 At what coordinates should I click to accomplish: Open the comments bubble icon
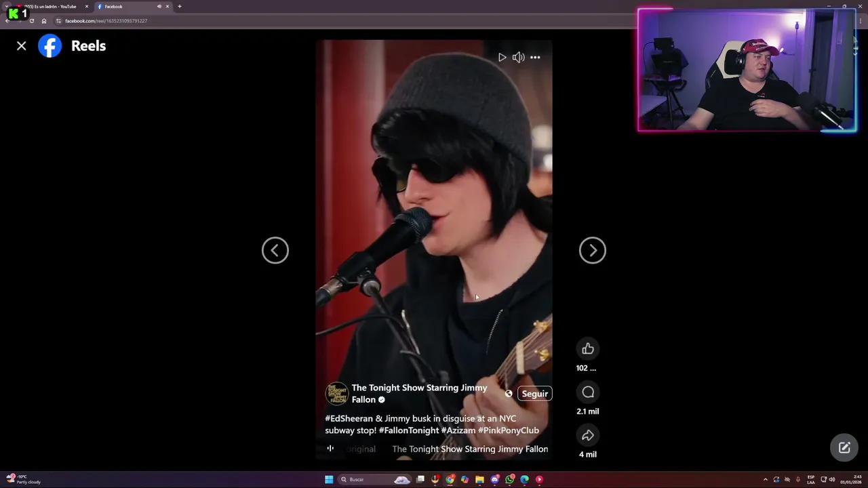588,392
